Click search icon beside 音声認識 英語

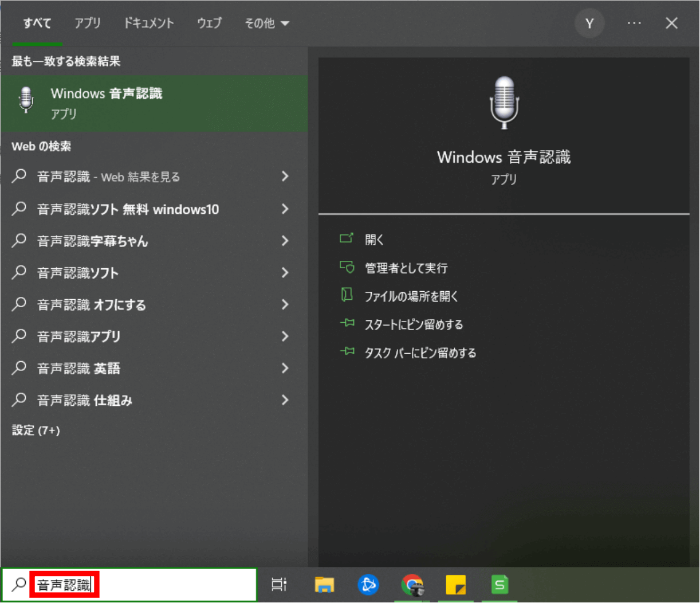pyautogui.click(x=19, y=367)
